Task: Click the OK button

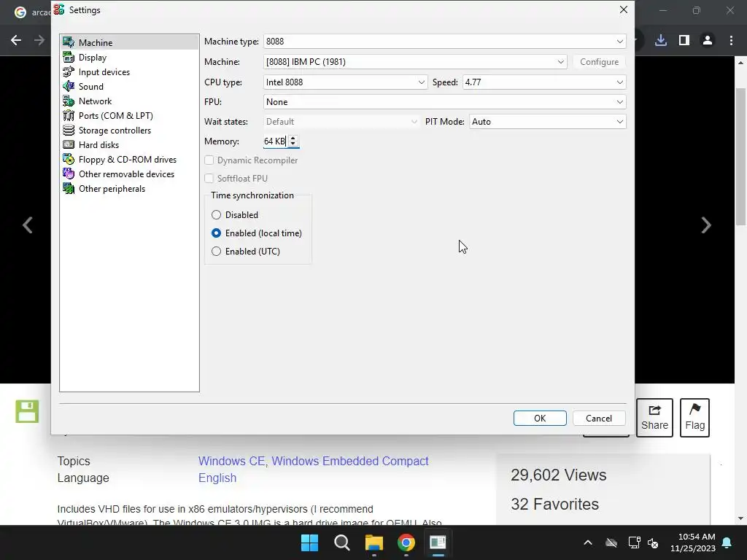Action: tap(540, 418)
